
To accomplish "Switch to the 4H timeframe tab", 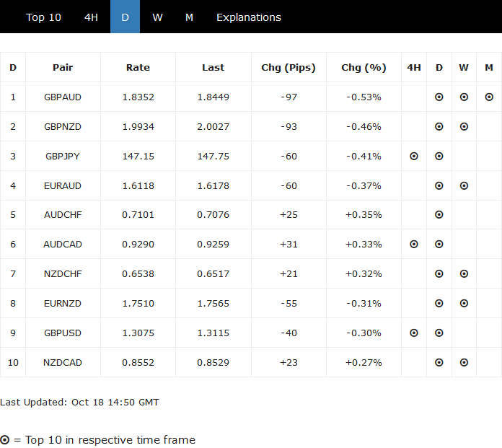I will point(91,17).
